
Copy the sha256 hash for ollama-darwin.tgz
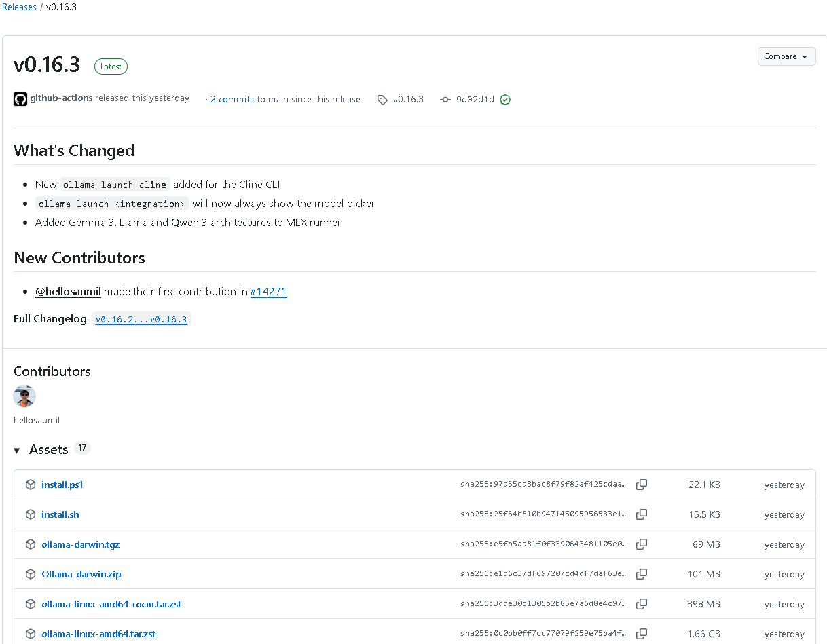641,544
